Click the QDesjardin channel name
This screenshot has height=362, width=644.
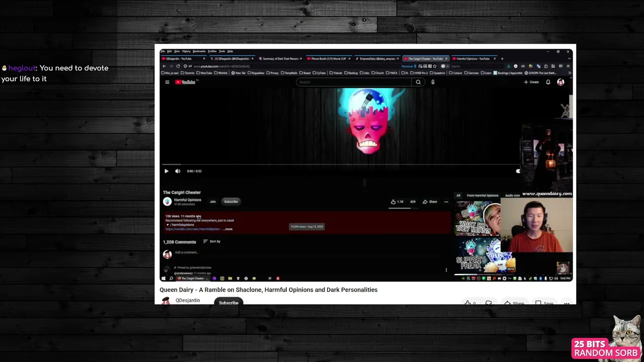pyautogui.click(x=188, y=301)
